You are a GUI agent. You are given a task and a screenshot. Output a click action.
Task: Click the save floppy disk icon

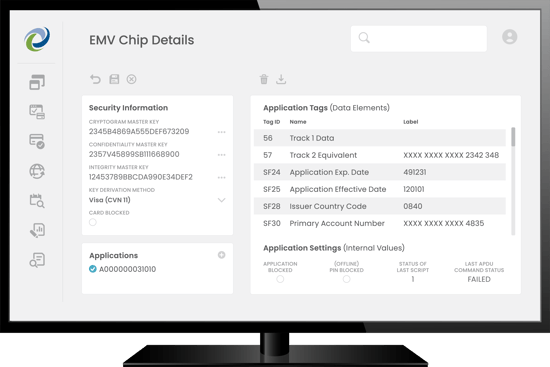coord(114,79)
